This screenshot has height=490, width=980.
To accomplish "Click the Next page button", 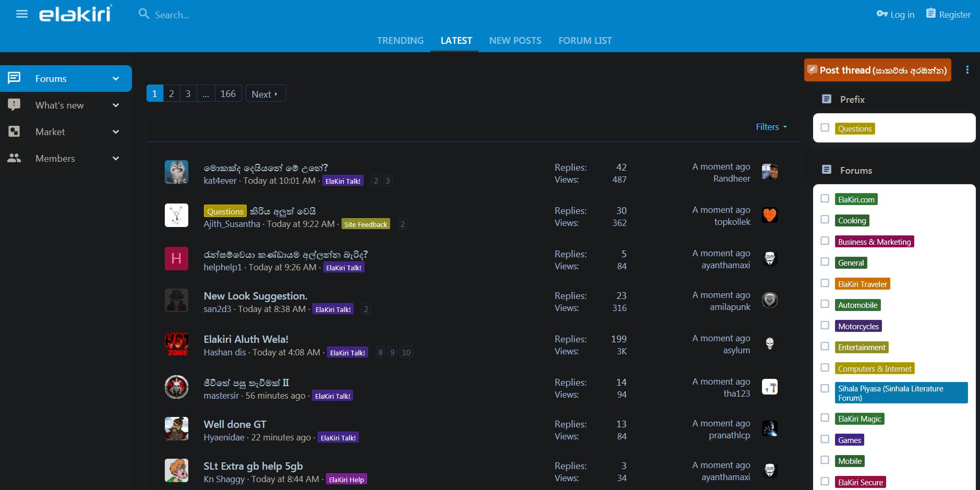I will coord(265,93).
